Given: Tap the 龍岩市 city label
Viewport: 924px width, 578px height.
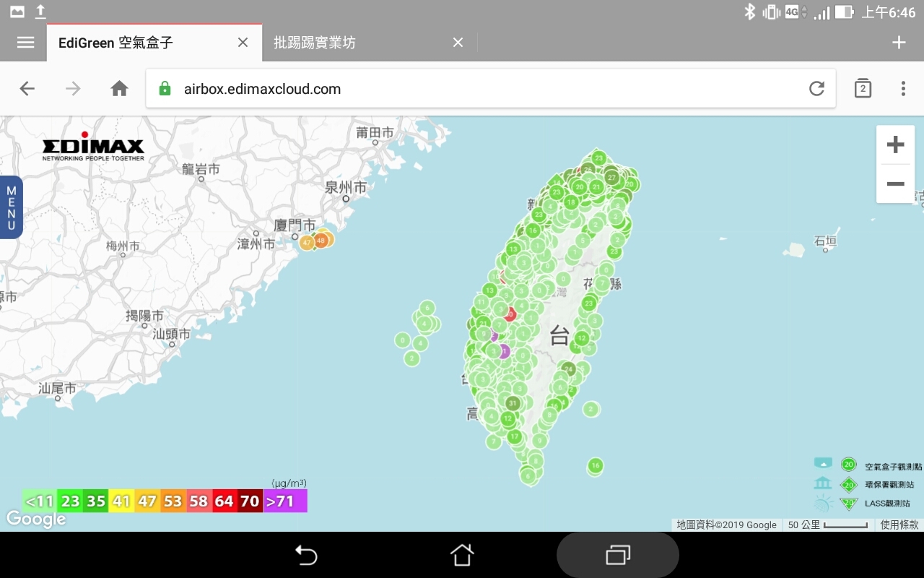Looking at the screenshot, I should [201, 169].
